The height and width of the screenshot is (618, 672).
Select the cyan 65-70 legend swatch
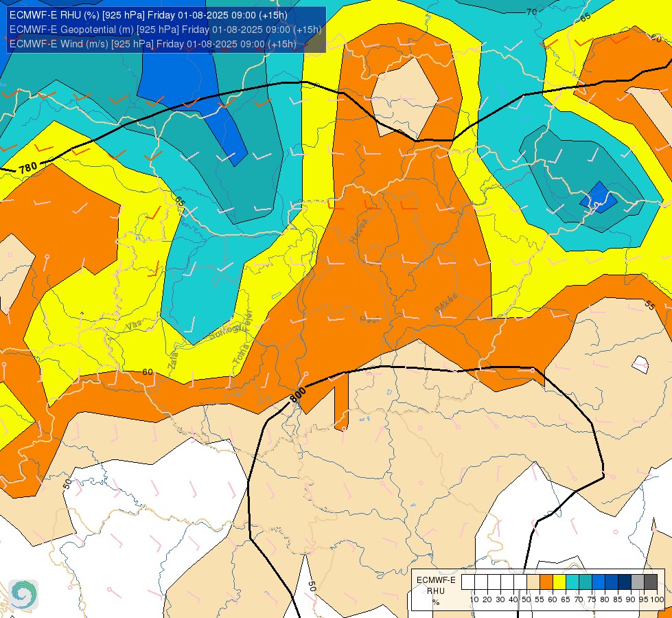pos(572,582)
